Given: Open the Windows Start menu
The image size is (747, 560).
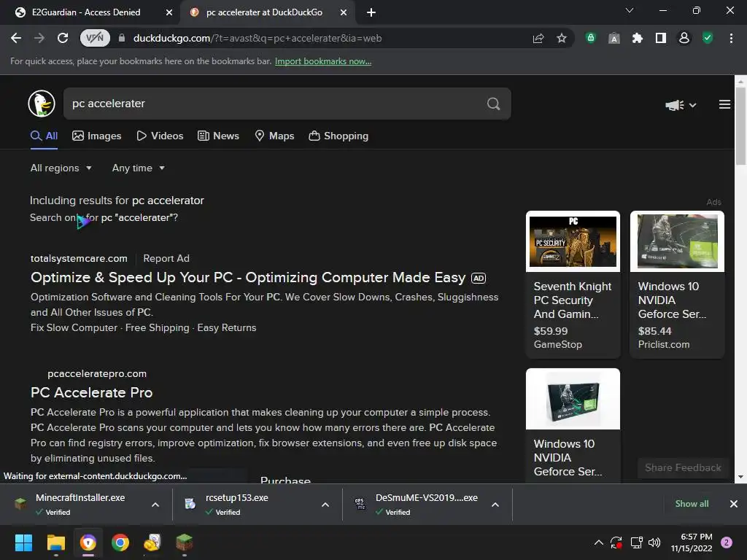Looking at the screenshot, I should click(x=23, y=542).
